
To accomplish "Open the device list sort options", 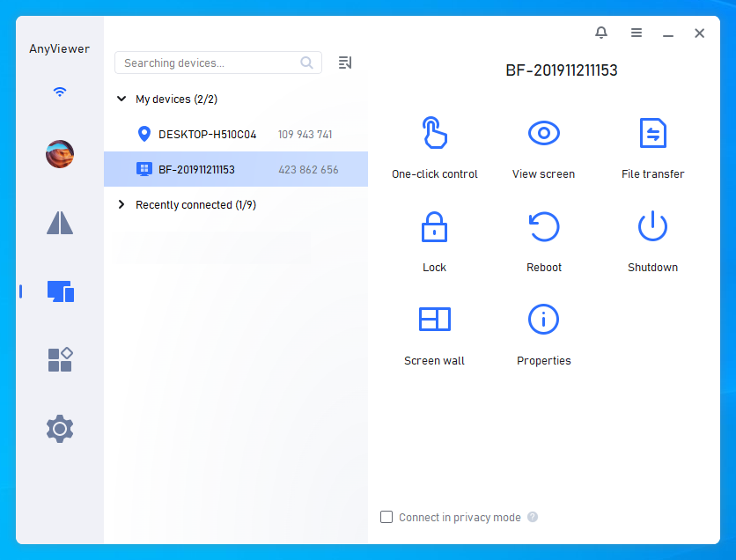I will [x=345, y=63].
